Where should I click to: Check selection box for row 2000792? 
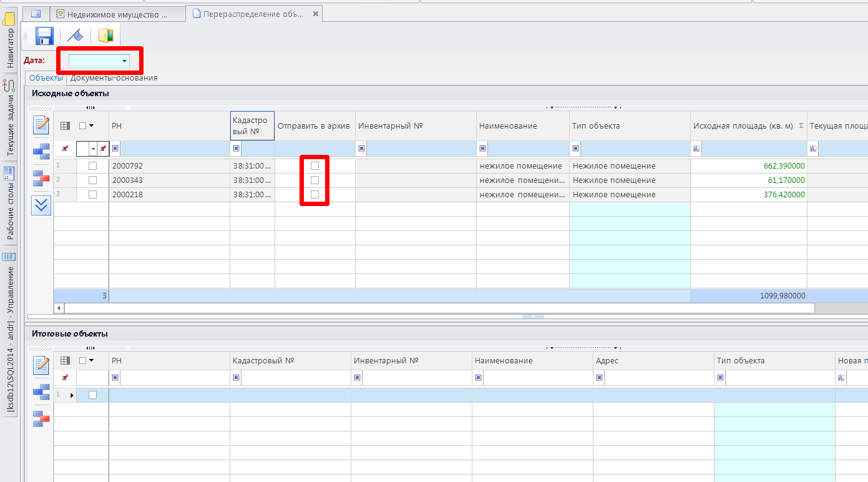coord(92,166)
